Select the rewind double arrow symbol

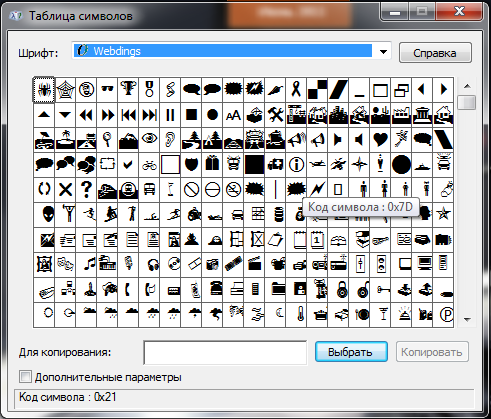[86, 115]
